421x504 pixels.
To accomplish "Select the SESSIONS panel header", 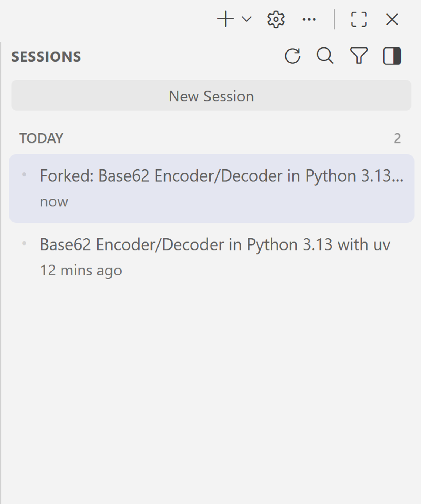I will click(x=46, y=56).
